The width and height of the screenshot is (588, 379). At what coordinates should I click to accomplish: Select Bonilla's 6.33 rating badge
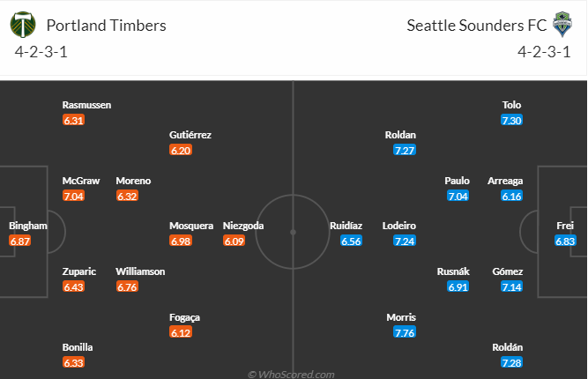tap(73, 362)
